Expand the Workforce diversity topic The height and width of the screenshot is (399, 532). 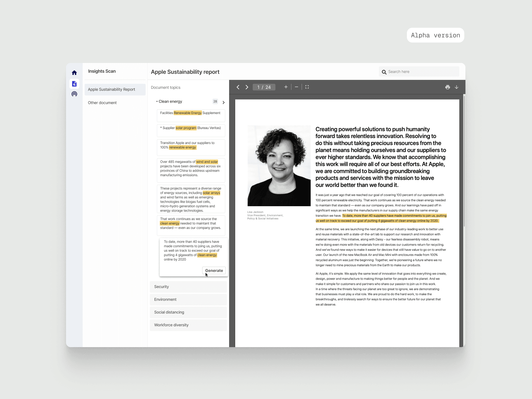click(188, 325)
